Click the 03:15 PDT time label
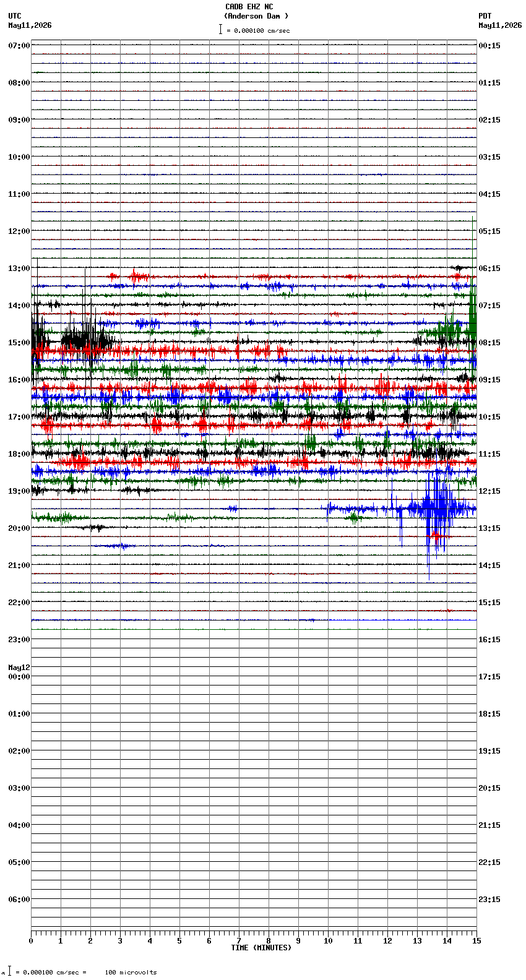The width and height of the screenshot is (526, 980). (x=489, y=157)
